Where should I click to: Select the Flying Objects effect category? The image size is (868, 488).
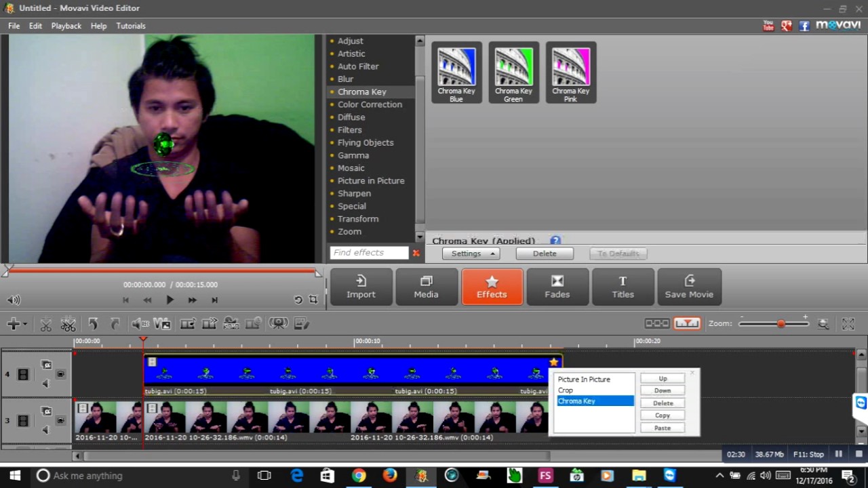[x=366, y=142]
